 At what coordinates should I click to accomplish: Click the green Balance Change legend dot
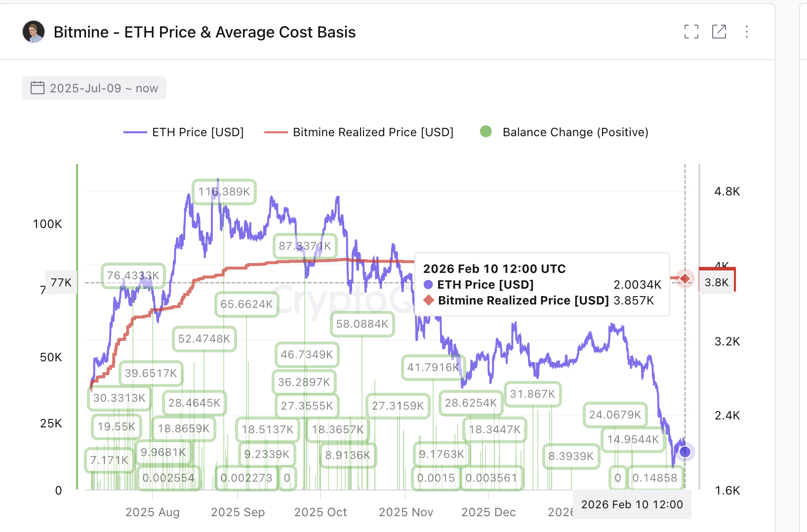[x=486, y=132]
